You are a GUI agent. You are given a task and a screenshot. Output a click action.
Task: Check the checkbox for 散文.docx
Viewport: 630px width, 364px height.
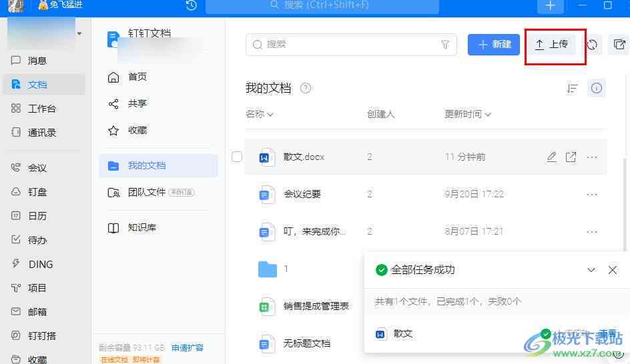(x=237, y=157)
